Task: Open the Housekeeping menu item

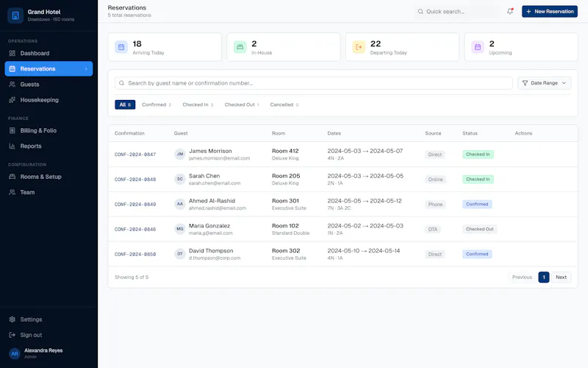Action: [x=49, y=100]
